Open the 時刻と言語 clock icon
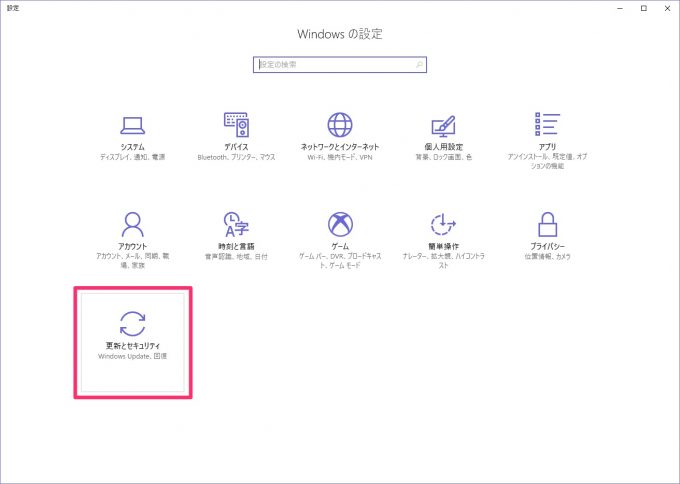The image size is (680, 484). pyautogui.click(x=236, y=224)
